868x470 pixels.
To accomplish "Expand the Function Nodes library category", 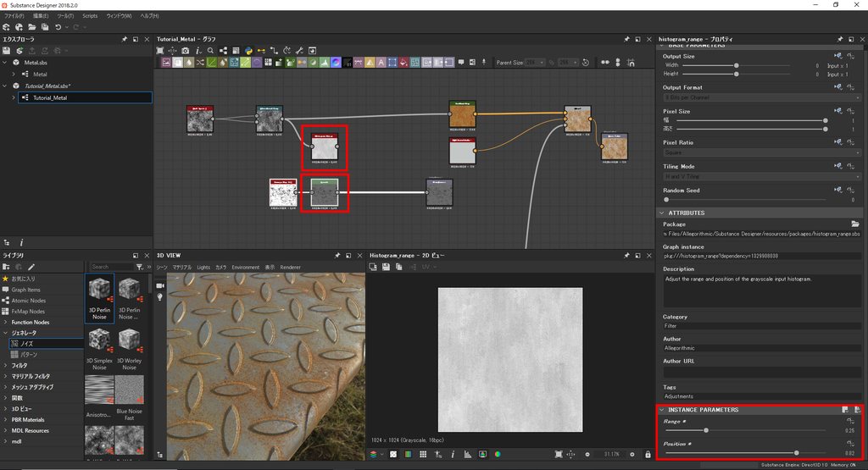I will pos(6,322).
